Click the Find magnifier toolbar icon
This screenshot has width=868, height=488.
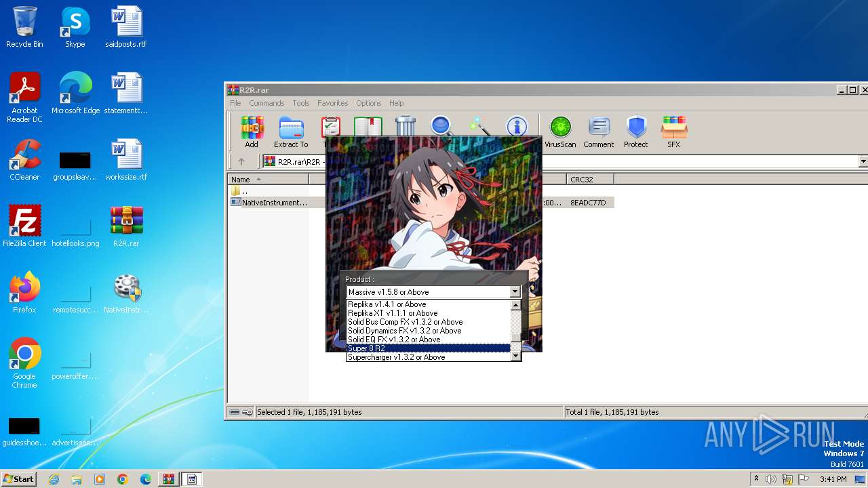pos(441,126)
